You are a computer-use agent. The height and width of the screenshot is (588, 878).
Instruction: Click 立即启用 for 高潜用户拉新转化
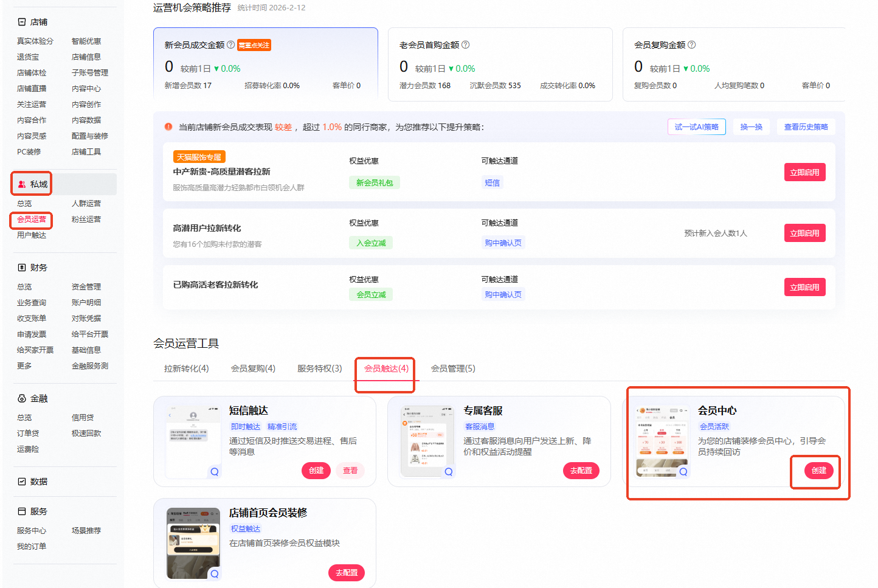point(804,233)
